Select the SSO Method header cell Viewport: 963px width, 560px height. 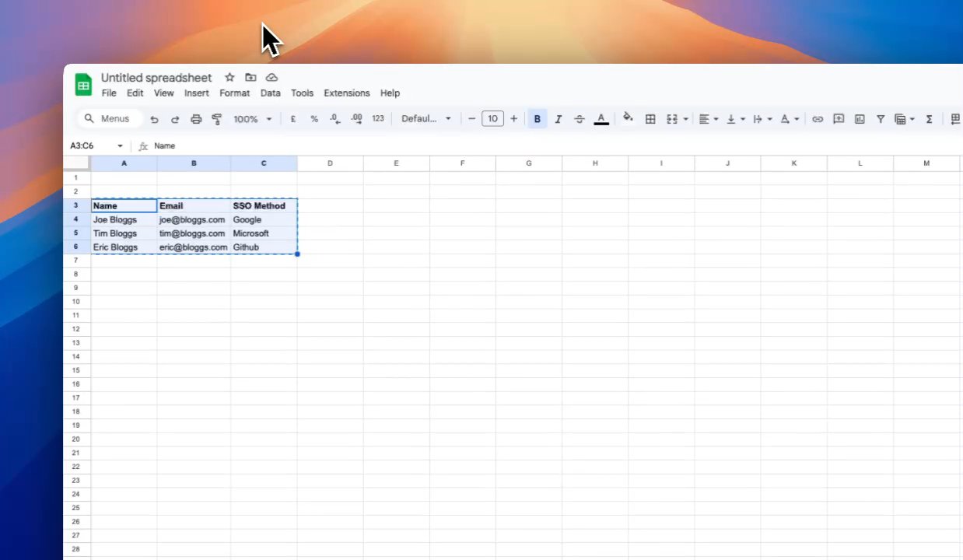tap(264, 206)
